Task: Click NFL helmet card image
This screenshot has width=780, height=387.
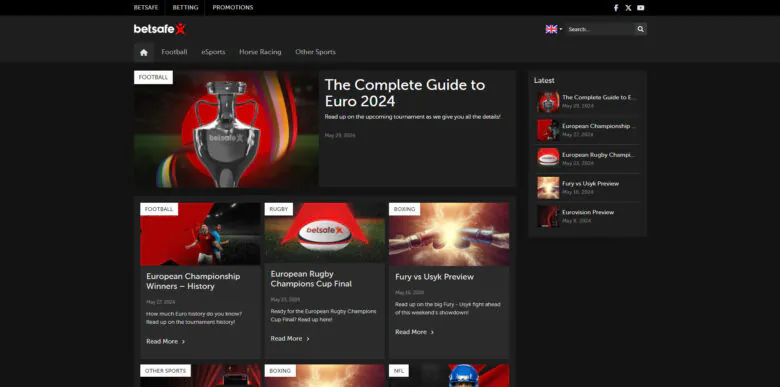Action: 449,376
